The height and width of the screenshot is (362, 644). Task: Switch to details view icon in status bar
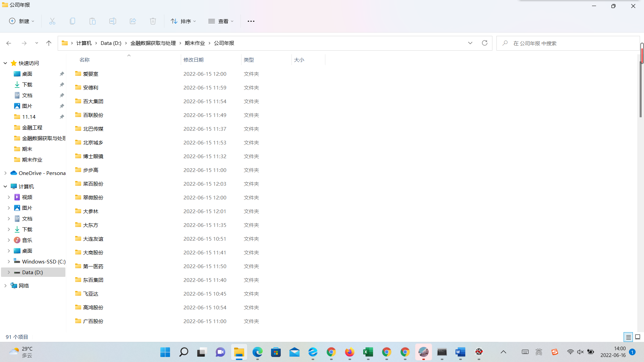[628, 337]
